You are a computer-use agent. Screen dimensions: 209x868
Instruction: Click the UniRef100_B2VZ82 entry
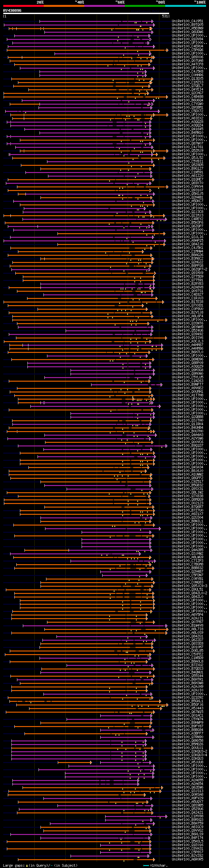187,856
